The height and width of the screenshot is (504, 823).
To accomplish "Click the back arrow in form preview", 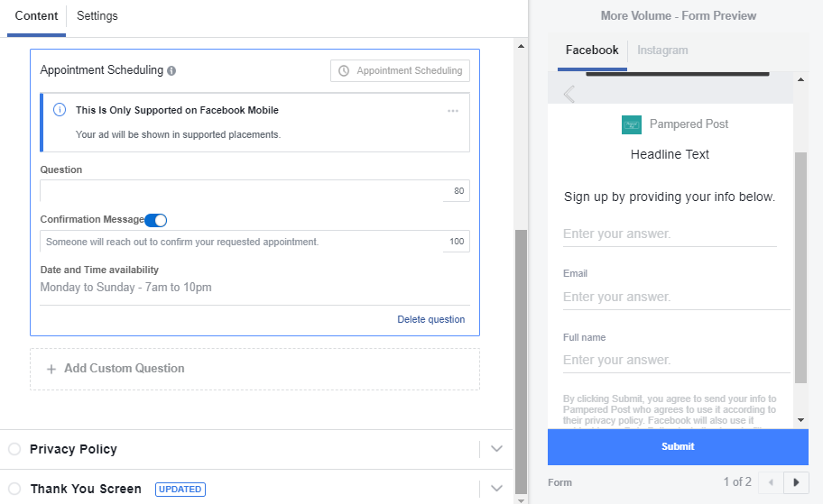I will tap(569, 94).
